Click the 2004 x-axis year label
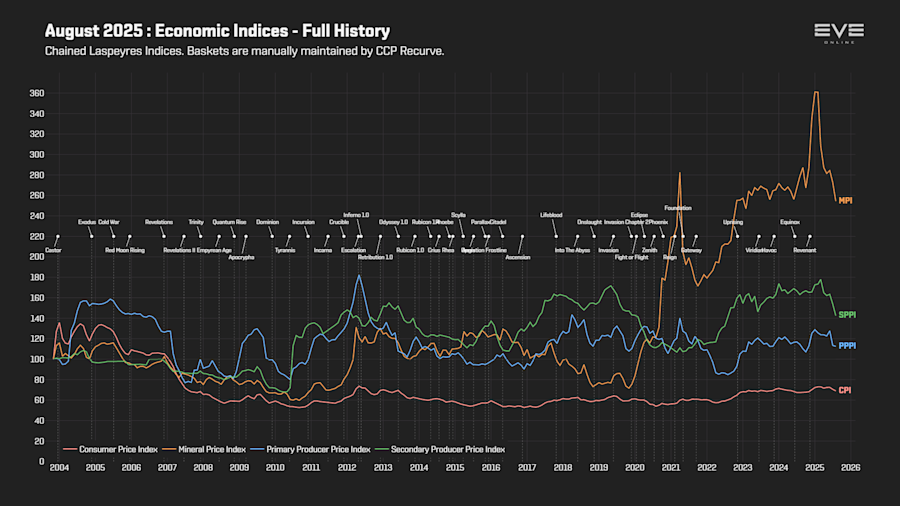 click(x=59, y=468)
